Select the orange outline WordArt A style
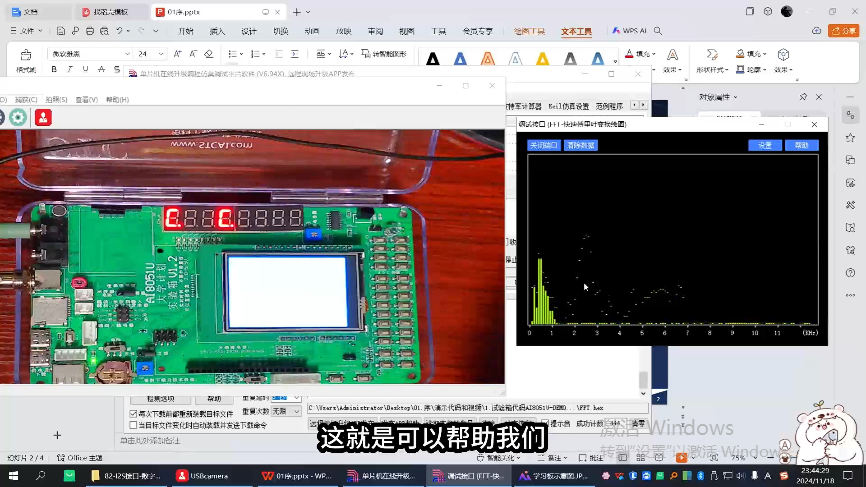The image size is (866, 487). click(x=488, y=58)
